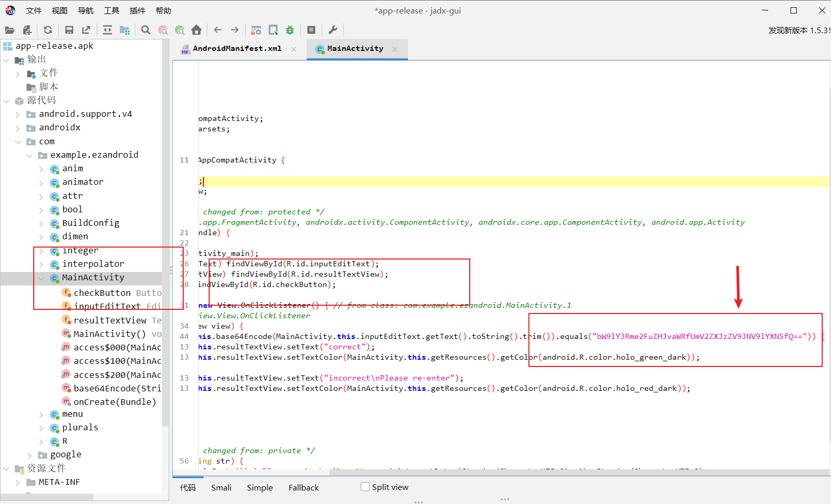Select the R class item
This screenshot has width=831, height=504.
(x=65, y=441)
